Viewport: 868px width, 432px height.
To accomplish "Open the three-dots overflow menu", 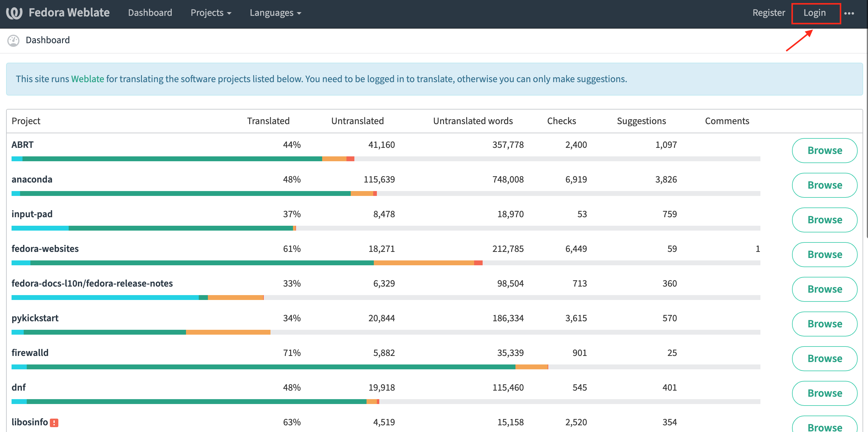I will [849, 13].
